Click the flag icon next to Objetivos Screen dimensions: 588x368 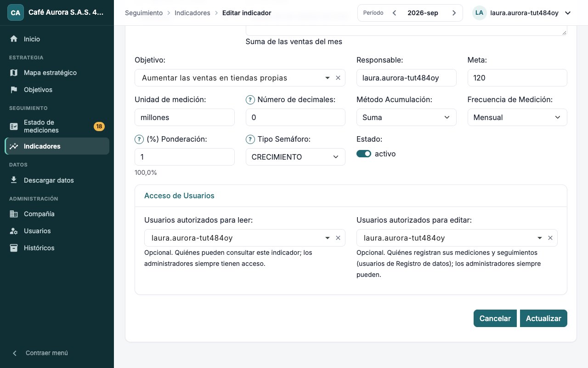pos(14,90)
